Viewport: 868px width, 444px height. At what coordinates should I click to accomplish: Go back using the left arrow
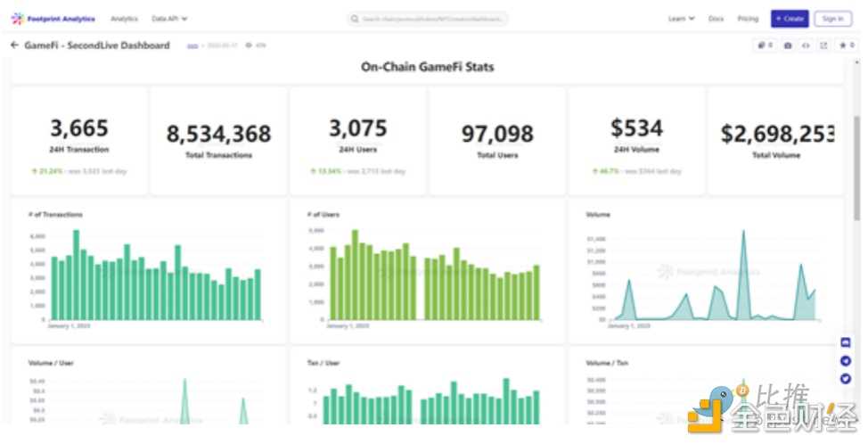14,45
